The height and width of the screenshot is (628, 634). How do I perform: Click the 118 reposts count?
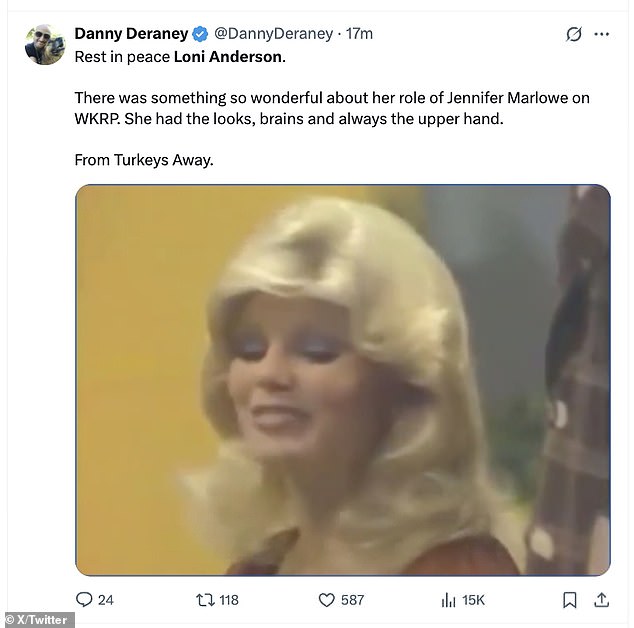[x=229, y=600]
